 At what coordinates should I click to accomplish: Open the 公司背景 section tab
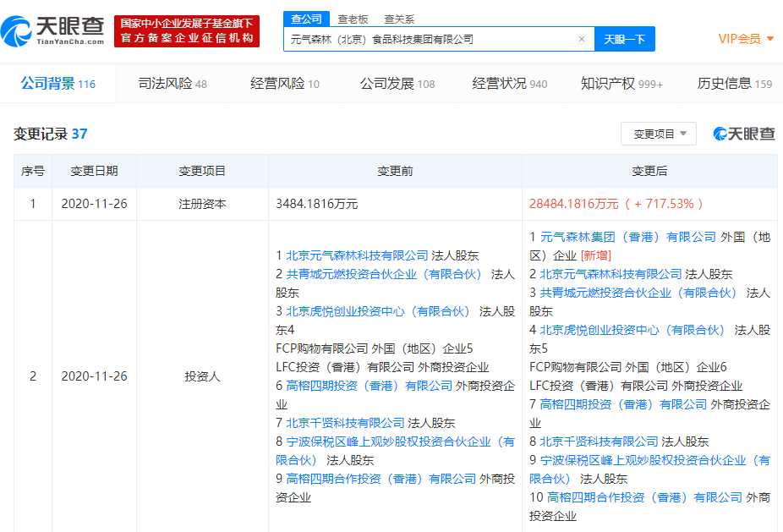(57, 84)
